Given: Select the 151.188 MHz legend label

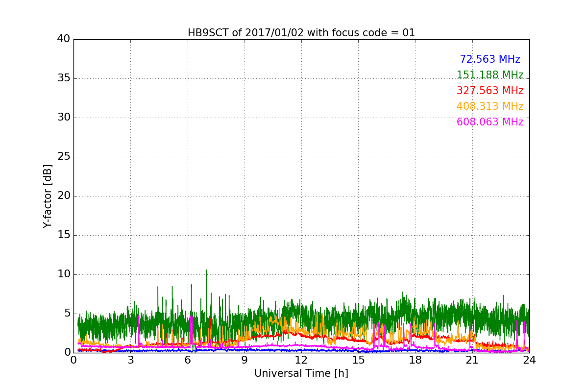Looking at the screenshot, I should click(490, 75).
